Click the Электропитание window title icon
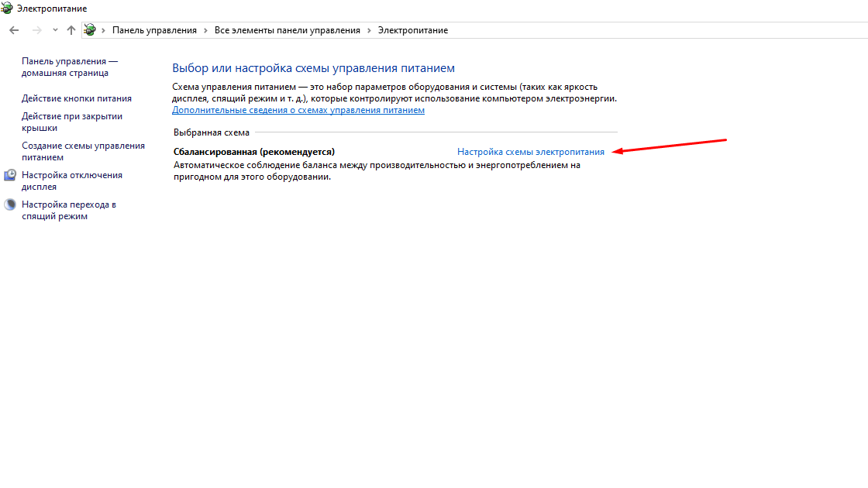Image resolution: width=868 pixels, height=488 pixels. 7,9
